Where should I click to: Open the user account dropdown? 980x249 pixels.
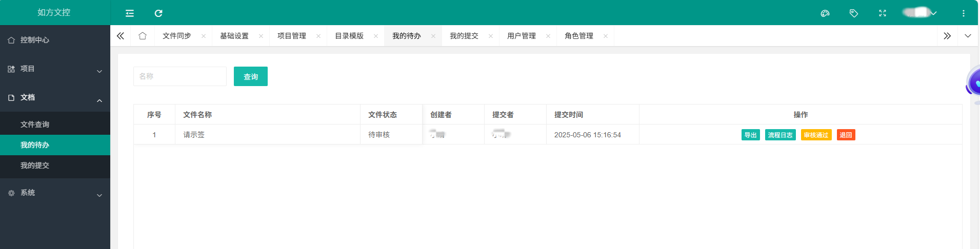click(920, 13)
